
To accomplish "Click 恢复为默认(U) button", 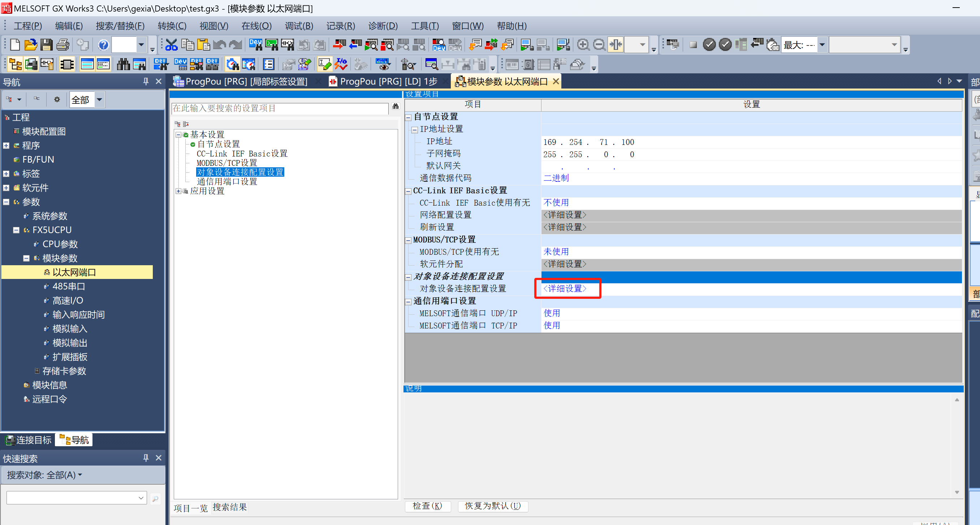I will (493, 506).
